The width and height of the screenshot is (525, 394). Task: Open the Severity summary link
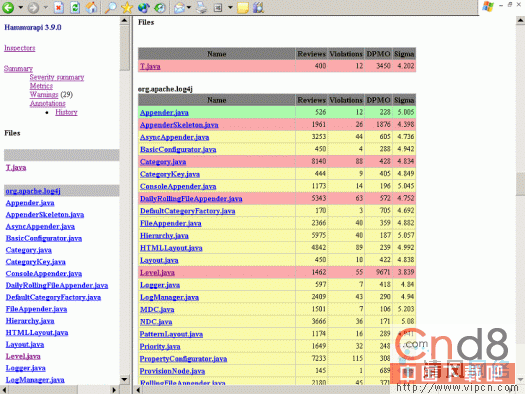pos(57,77)
